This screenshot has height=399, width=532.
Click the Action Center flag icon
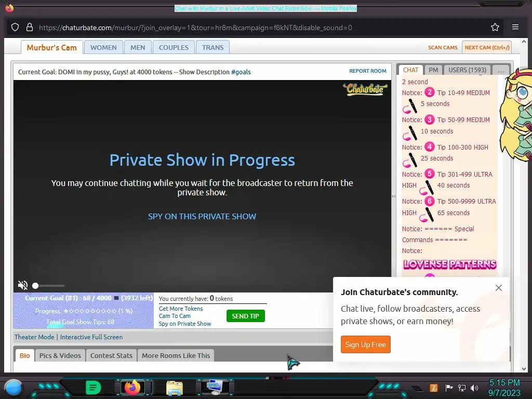coord(449,388)
